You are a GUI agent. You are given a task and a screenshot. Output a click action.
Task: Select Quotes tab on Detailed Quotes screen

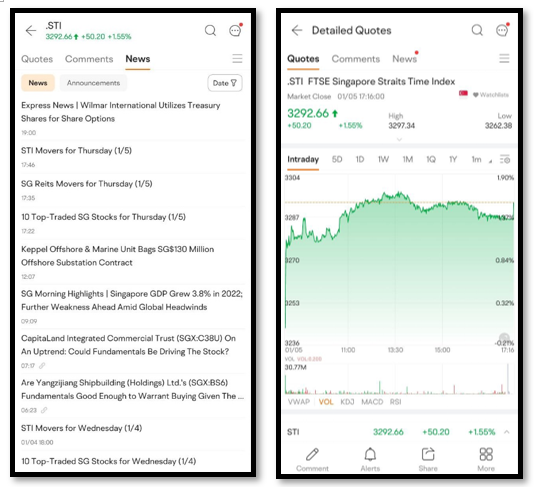[x=303, y=59]
